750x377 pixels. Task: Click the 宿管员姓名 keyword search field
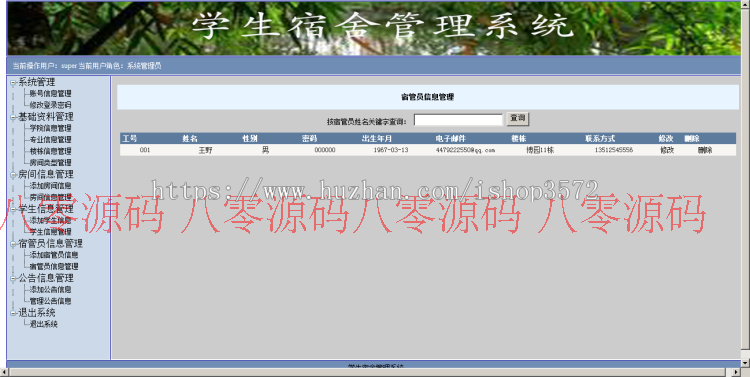click(458, 120)
